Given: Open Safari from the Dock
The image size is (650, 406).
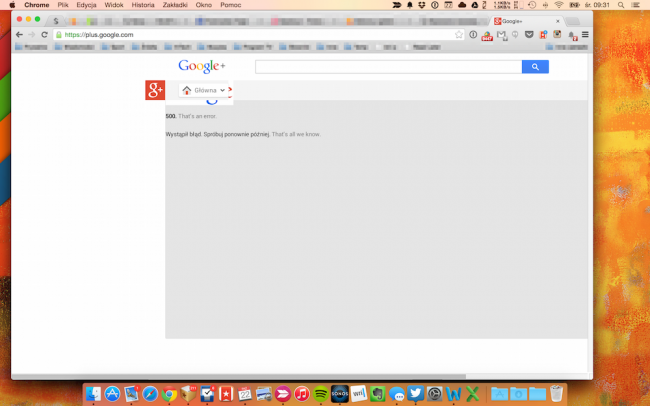Looking at the screenshot, I should (150, 394).
